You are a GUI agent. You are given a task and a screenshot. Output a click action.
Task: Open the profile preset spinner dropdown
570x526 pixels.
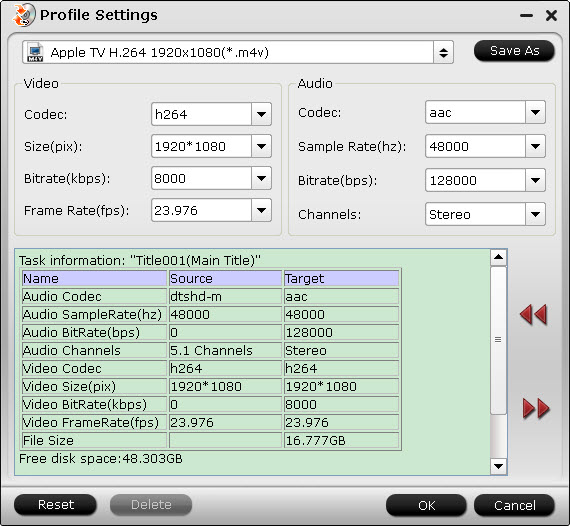[x=443, y=53]
